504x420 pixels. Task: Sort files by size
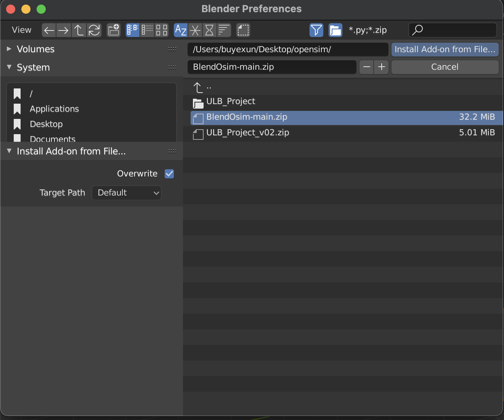[x=224, y=30]
